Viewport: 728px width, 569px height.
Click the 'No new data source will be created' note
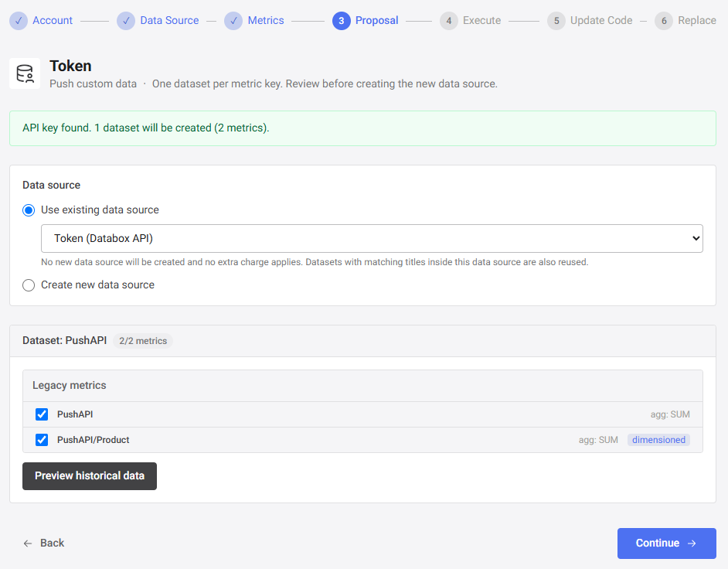pyautogui.click(x=315, y=262)
